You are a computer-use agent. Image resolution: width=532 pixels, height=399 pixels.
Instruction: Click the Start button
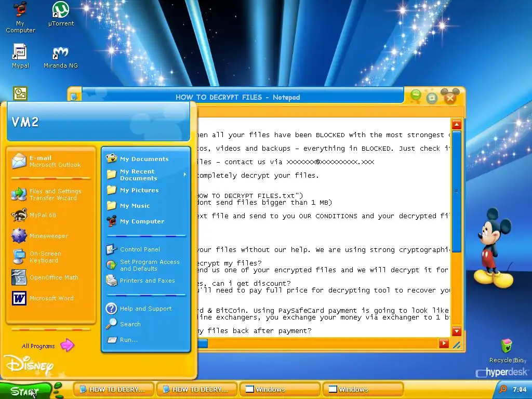(x=25, y=391)
